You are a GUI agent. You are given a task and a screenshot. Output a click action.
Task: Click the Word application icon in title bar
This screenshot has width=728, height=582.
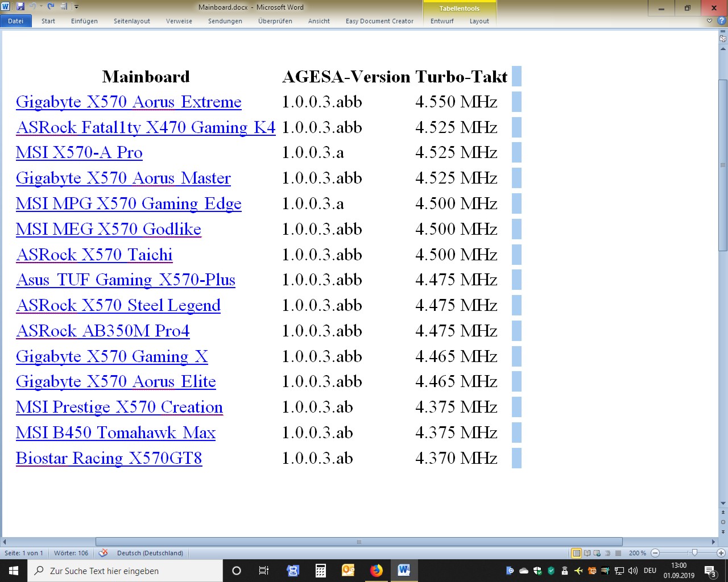pyautogui.click(x=6, y=7)
